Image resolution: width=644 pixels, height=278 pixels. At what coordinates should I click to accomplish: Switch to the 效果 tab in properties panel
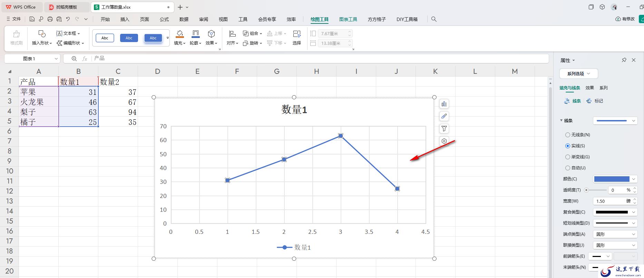[589, 88]
